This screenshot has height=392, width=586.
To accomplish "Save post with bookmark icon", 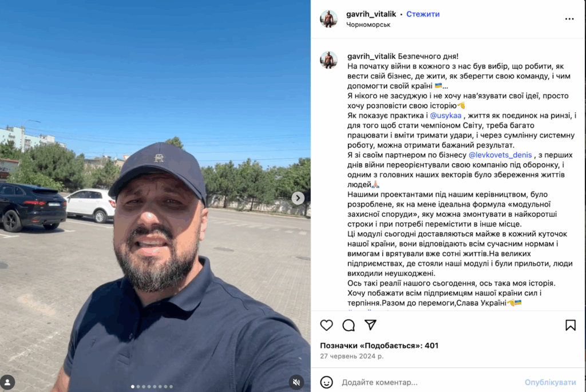I will pos(571,325).
